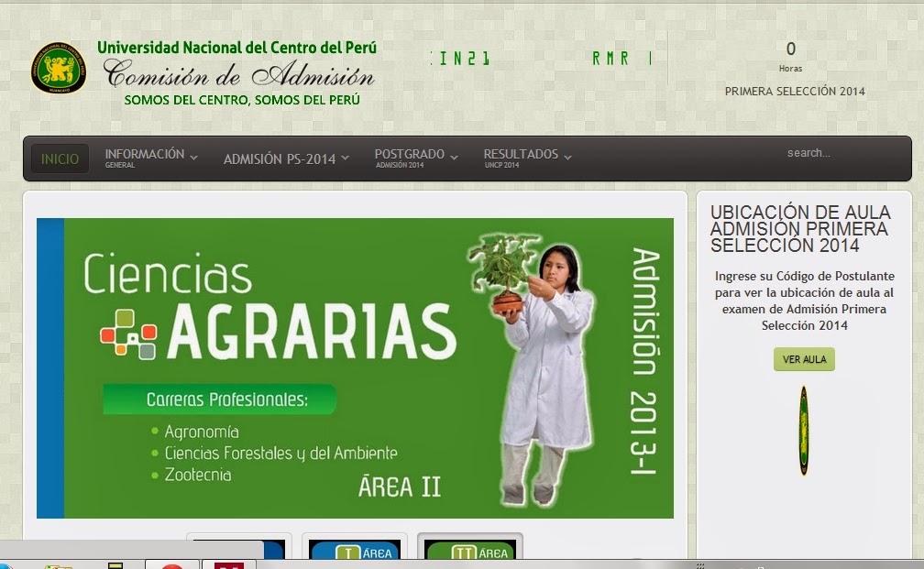Viewport: 924px width, 569px height.
Task: Select the Área II slide thumbnail
Action: [470, 548]
